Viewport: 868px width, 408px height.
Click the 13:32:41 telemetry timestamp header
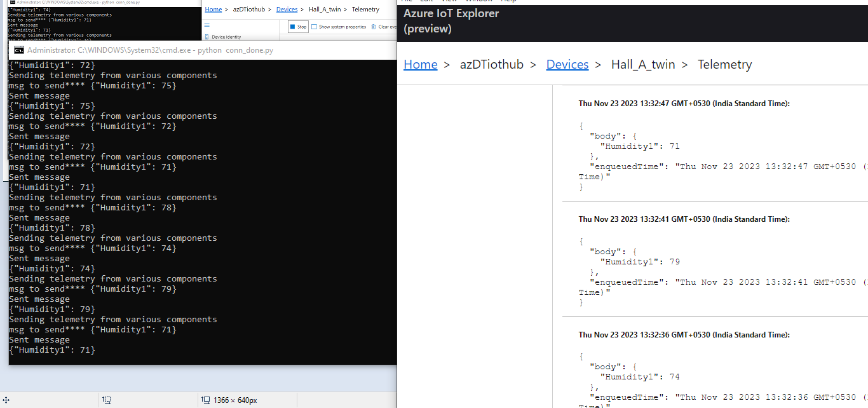pyautogui.click(x=684, y=219)
